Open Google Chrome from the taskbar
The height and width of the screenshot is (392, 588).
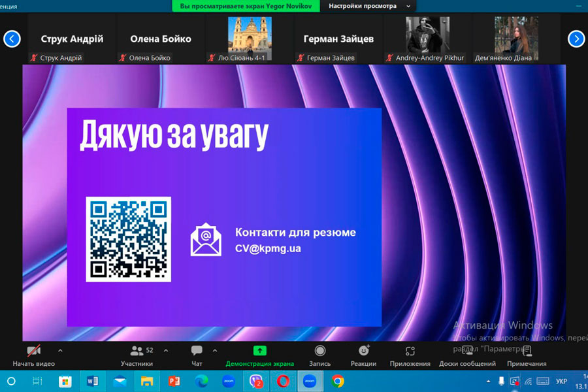[337, 381]
